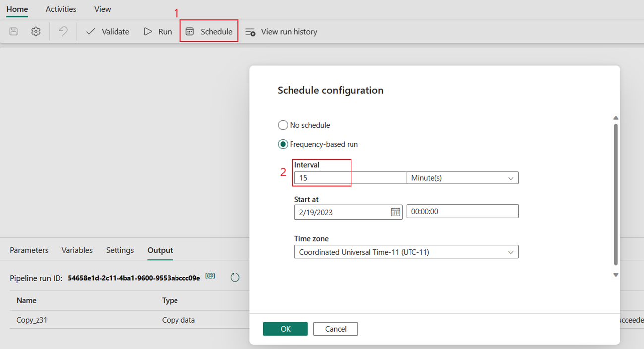644x349 pixels.
Task: Open the Start at calendar picker icon
Action: click(x=395, y=212)
